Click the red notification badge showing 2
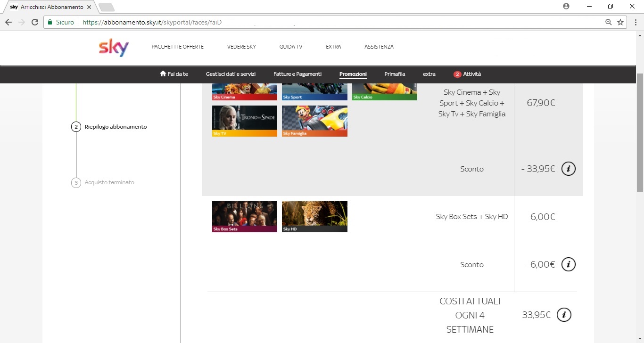Screen dimensions: 644x343 [x=457, y=74]
